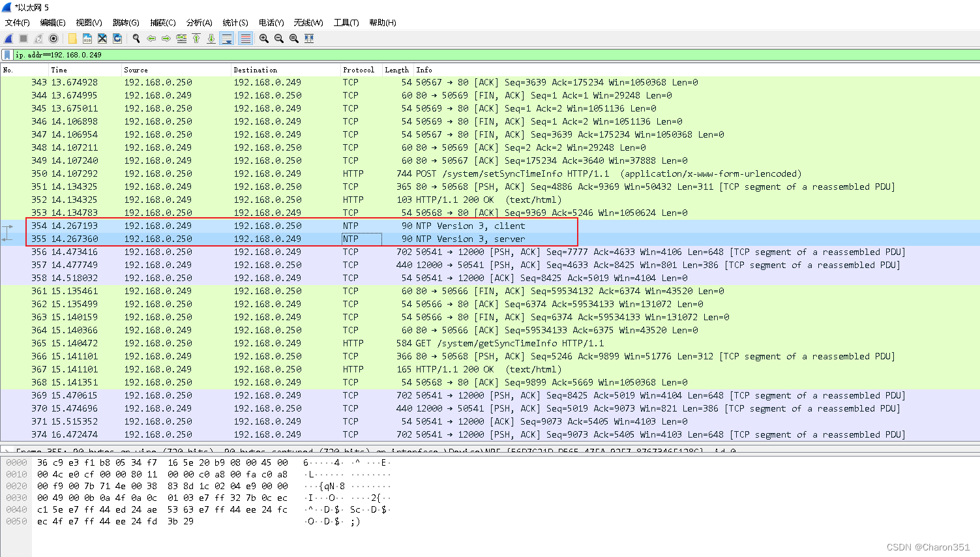Viewport: 980px width, 557px height.
Task: Click the NTP protocol cell of packet 355
Action: [361, 239]
